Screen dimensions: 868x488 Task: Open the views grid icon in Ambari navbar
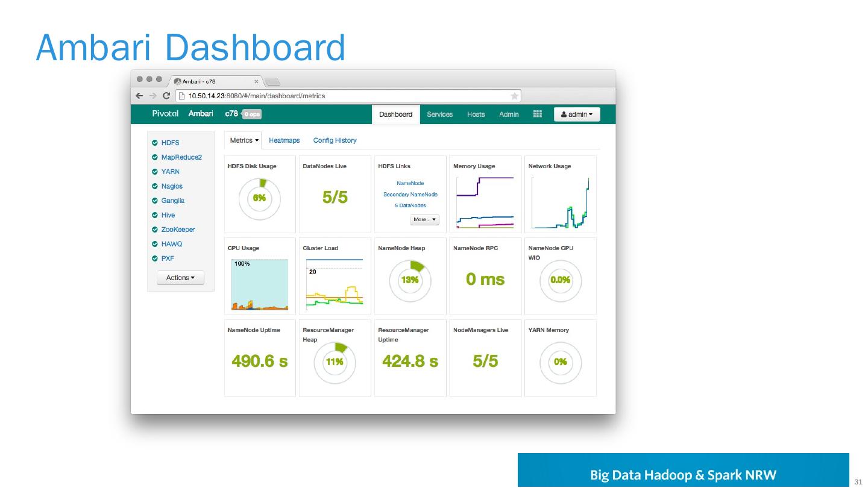(x=538, y=114)
